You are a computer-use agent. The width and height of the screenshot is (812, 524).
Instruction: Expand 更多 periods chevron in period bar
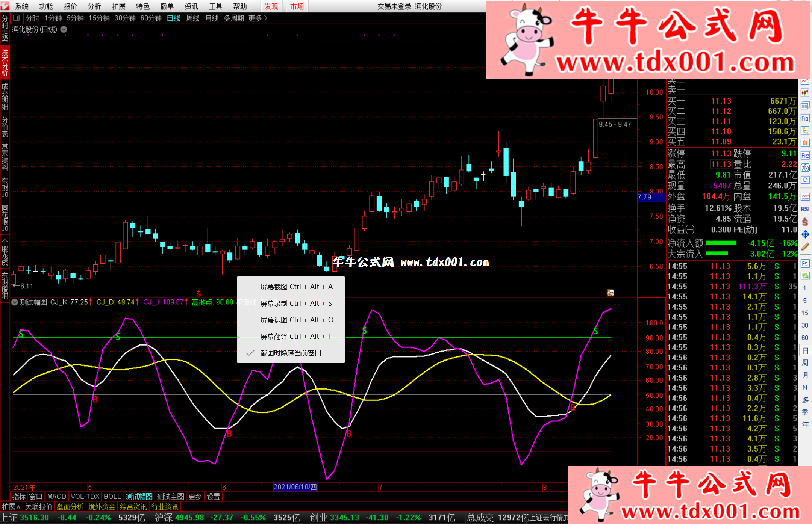266,18
